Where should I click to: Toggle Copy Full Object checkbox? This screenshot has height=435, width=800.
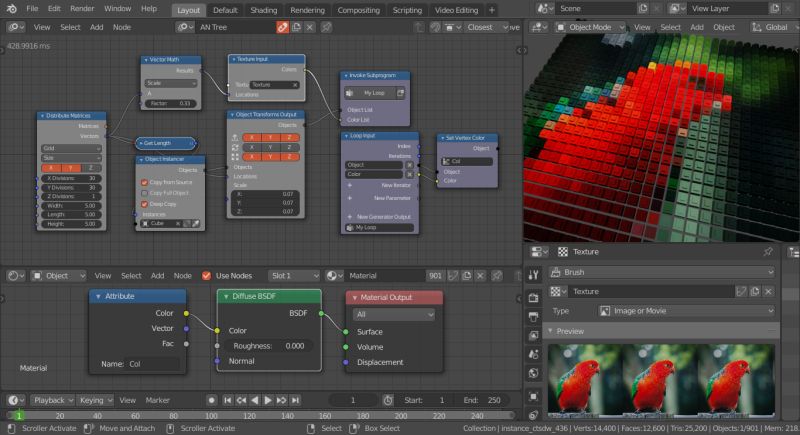point(144,193)
